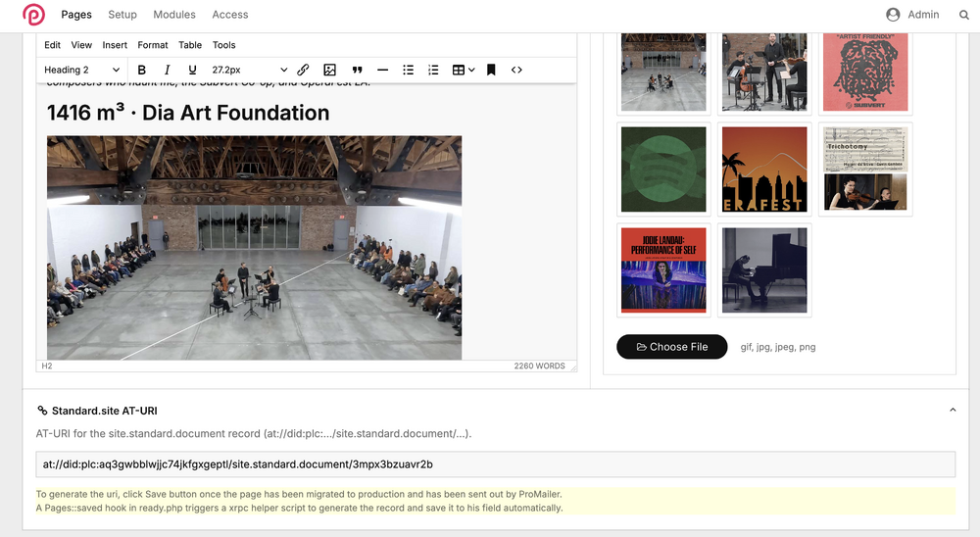Open the View menu in the editor
Screen dimensions: 980x537
pyautogui.click(x=81, y=45)
